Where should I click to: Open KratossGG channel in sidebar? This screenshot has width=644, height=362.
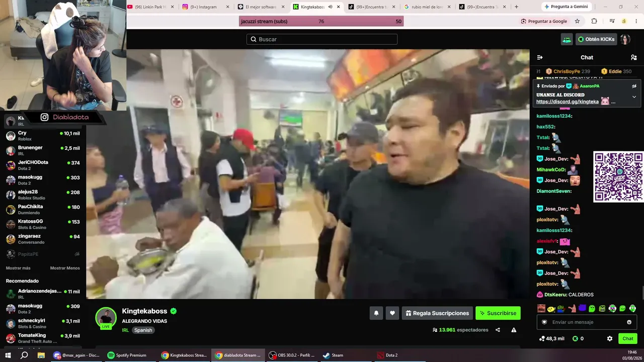[43, 224]
